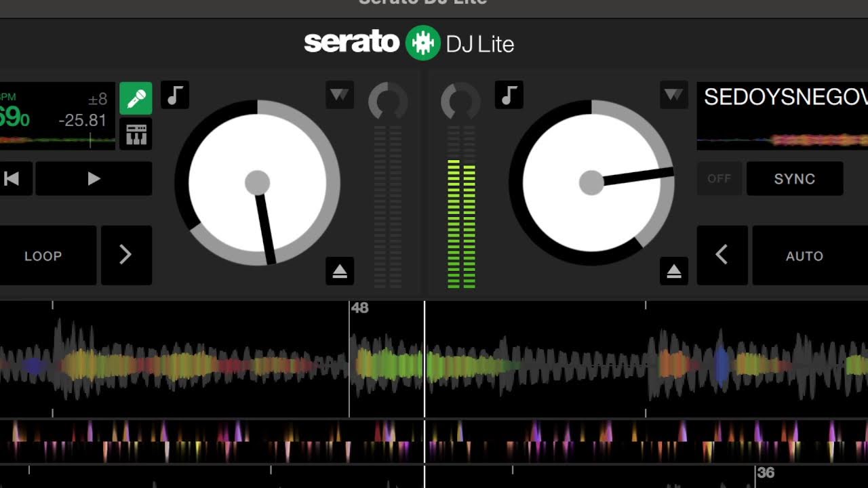Increase loop size with right chevron
This screenshot has width=868, height=488.
pos(126,256)
